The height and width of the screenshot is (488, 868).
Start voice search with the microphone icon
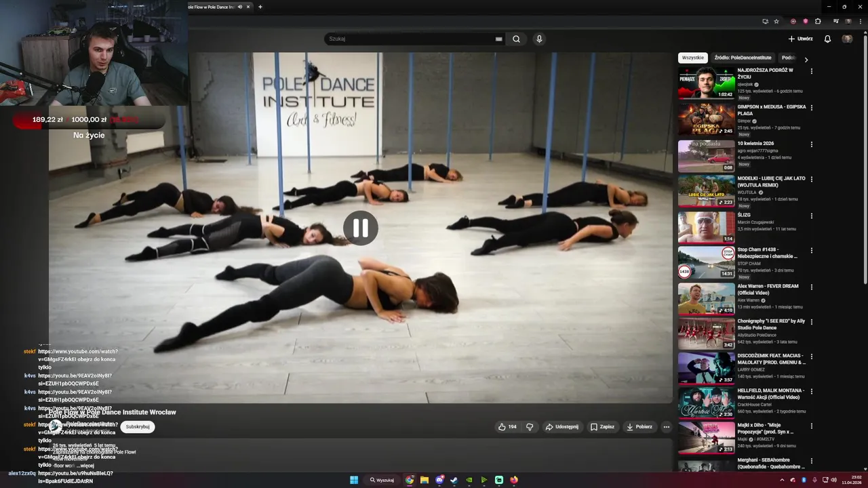[539, 39]
